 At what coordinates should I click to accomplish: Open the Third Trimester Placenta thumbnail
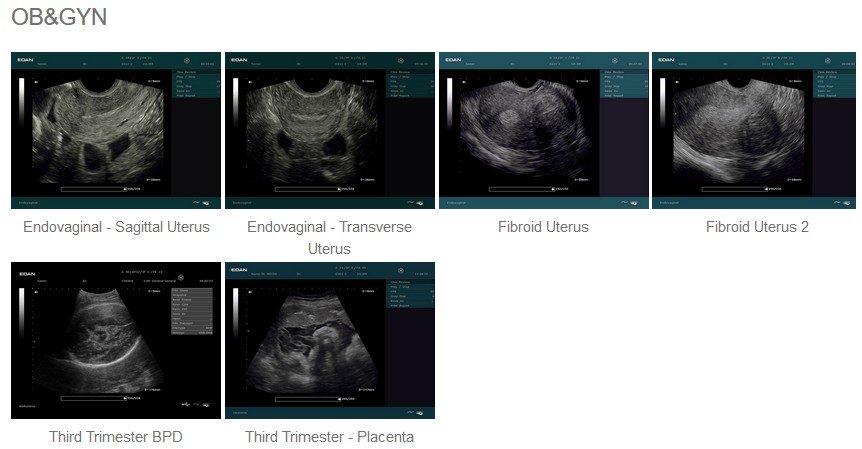330,340
